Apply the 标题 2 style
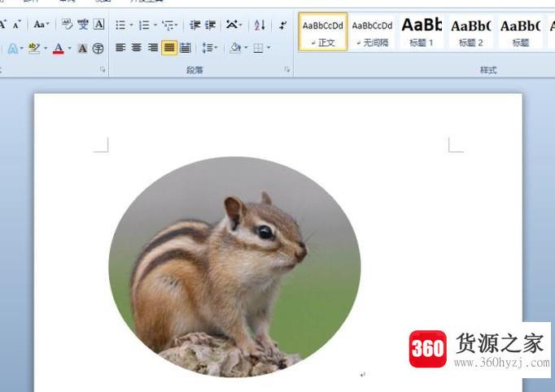This screenshot has width=555, height=392. coord(471,33)
